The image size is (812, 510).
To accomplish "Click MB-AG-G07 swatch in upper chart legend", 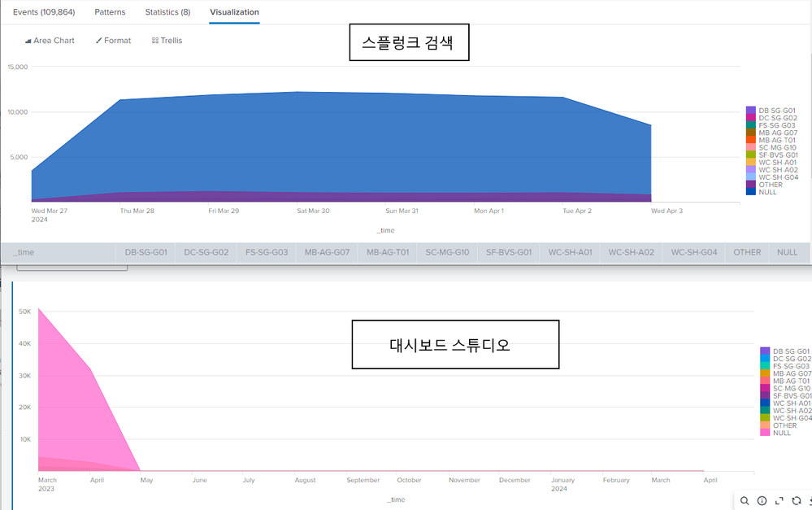I will click(x=751, y=133).
